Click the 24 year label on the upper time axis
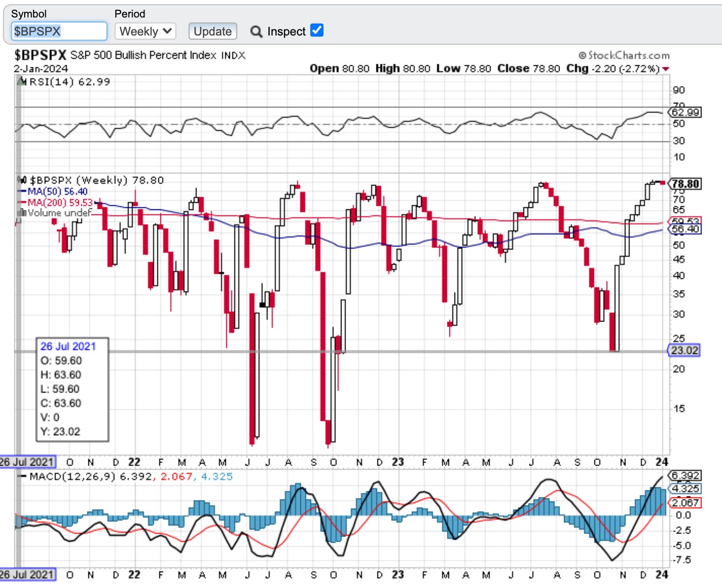722x588 pixels. pos(662,462)
